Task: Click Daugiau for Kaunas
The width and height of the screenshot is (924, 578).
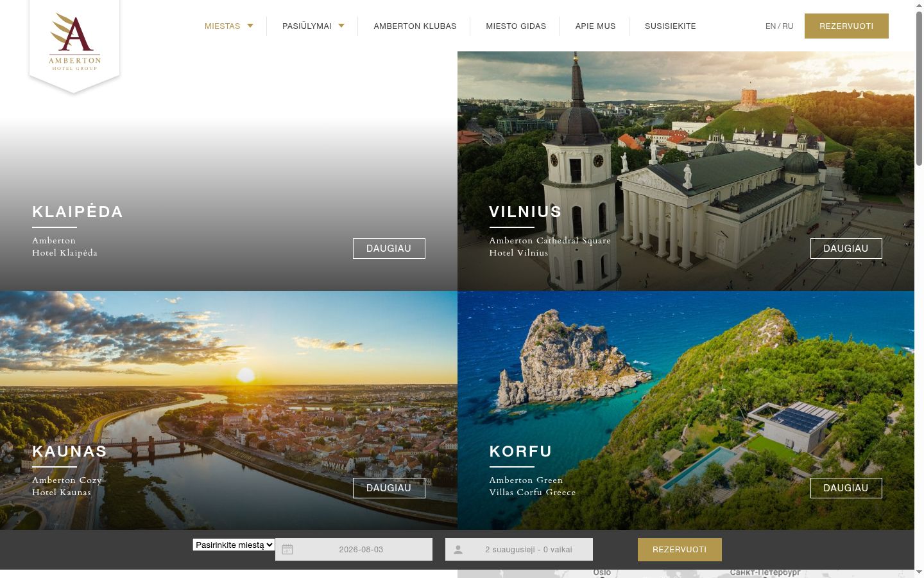Action: click(x=389, y=488)
